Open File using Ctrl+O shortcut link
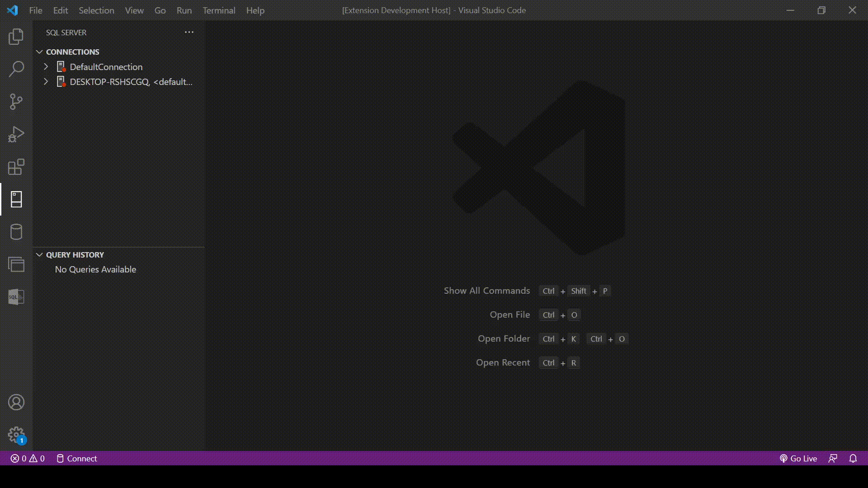Viewport: 868px width, 488px height. 509,314
